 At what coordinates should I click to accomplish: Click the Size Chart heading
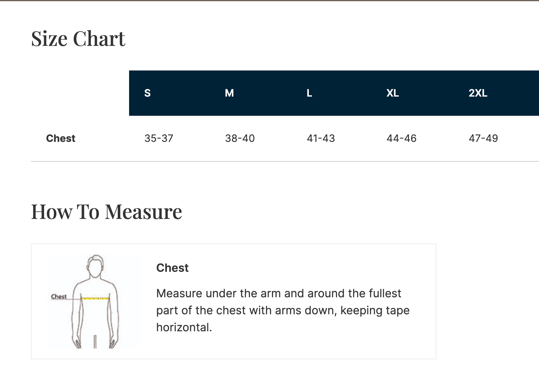[78, 39]
